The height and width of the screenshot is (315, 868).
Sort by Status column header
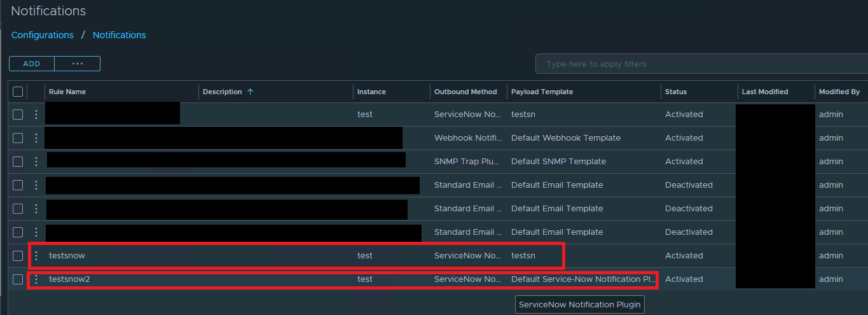[676, 92]
